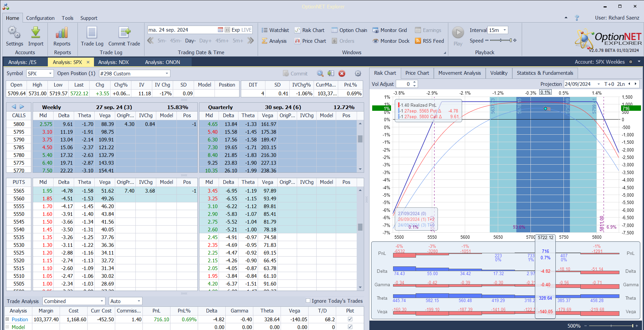
Task: Toggle the LIVE mode label
Action: [x=247, y=30]
